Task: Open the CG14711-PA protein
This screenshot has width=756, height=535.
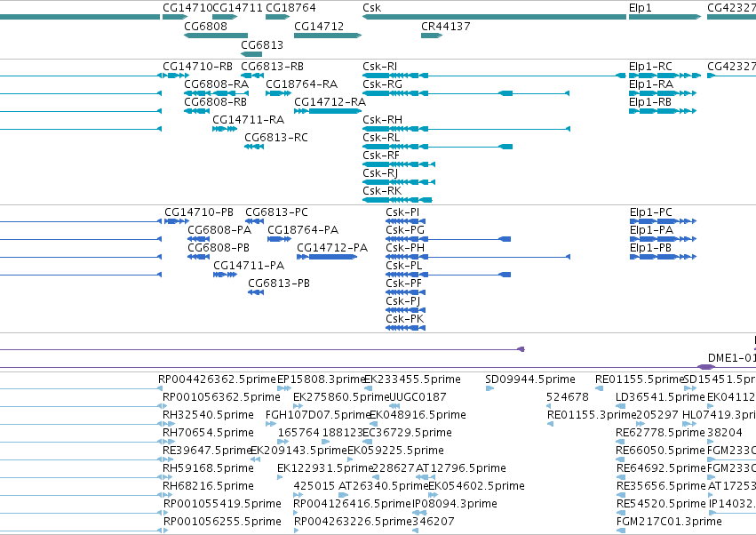Action: coord(225,275)
